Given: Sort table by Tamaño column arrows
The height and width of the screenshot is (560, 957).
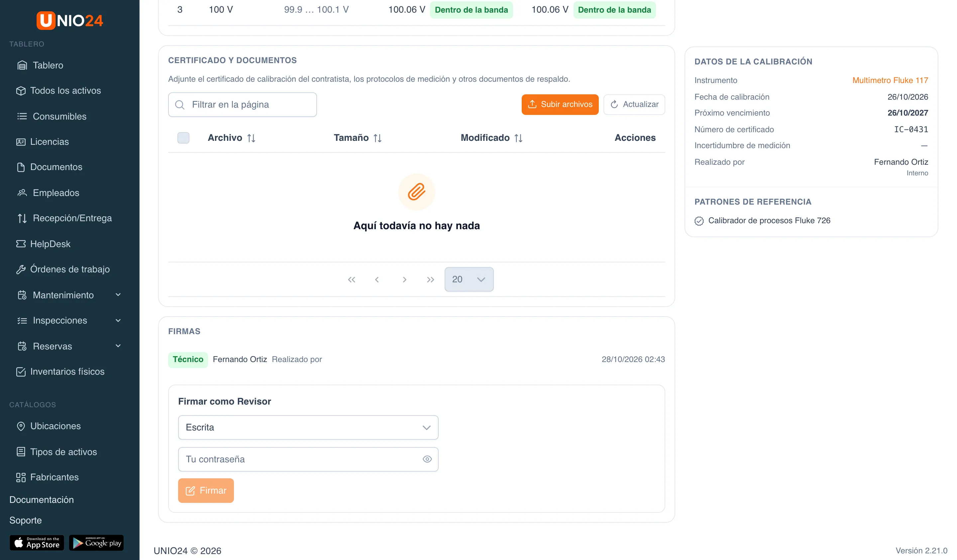Looking at the screenshot, I should [377, 138].
